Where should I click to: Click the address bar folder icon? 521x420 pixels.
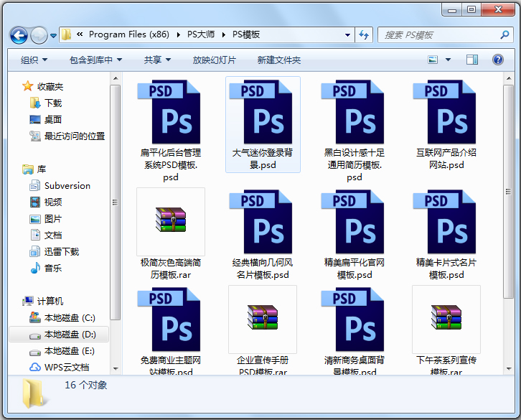coord(67,34)
